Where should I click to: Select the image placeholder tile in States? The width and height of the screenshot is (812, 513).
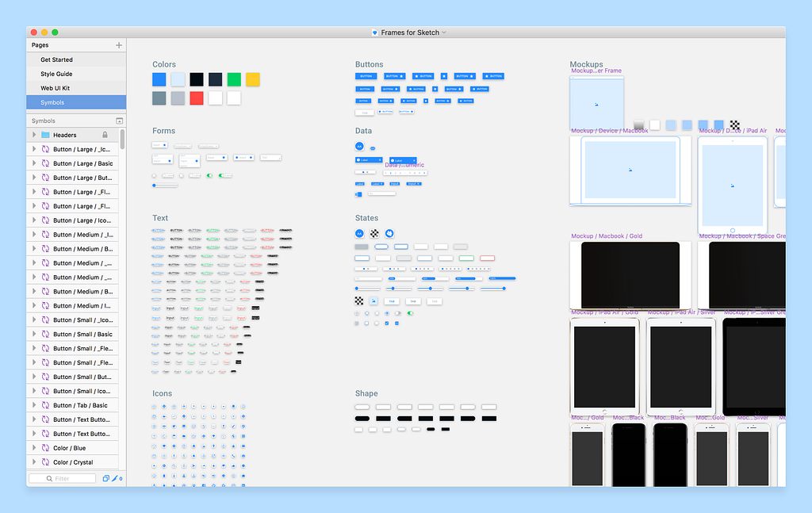tap(373, 301)
